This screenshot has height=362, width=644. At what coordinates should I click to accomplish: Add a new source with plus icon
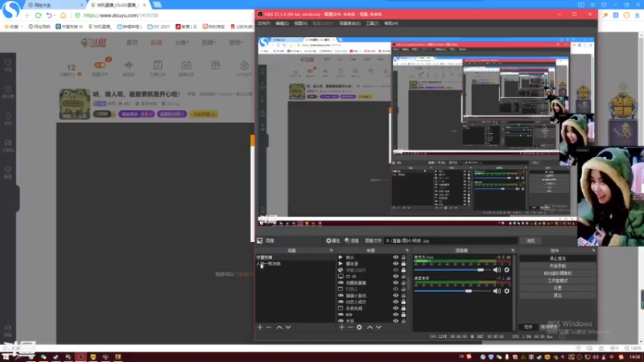point(341,327)
